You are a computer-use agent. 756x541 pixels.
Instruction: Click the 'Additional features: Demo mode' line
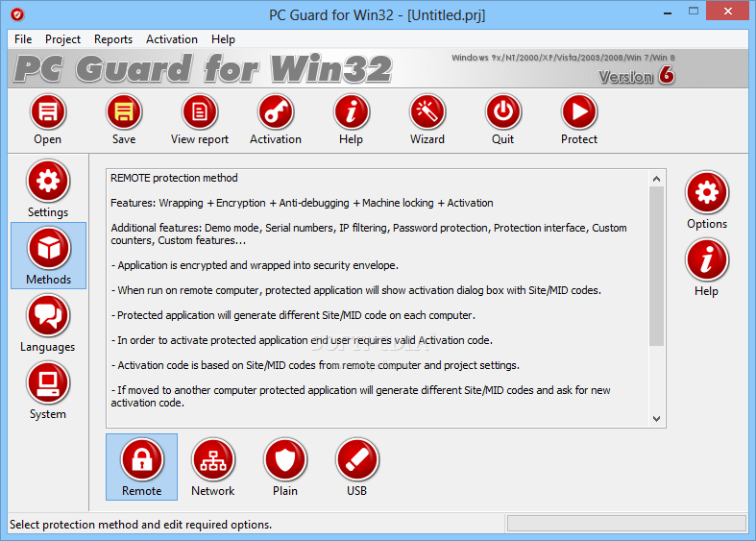pyautogui.click(x=369, y=234)
